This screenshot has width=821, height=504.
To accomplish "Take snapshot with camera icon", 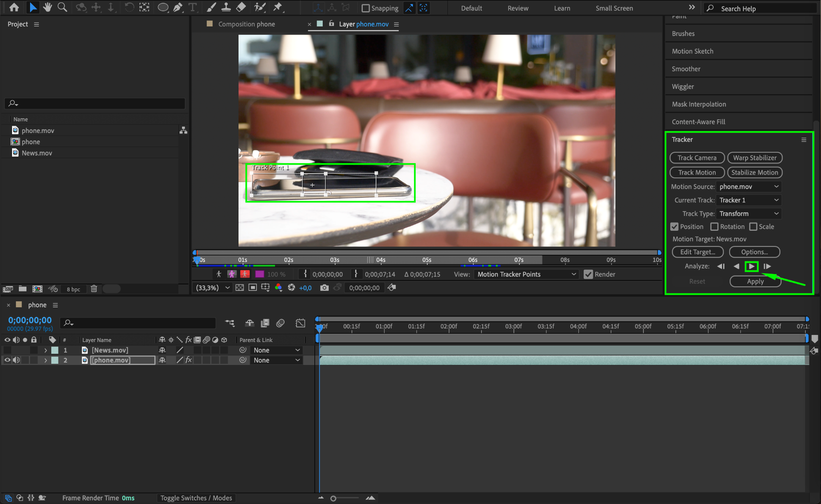I will pos(324,288).
